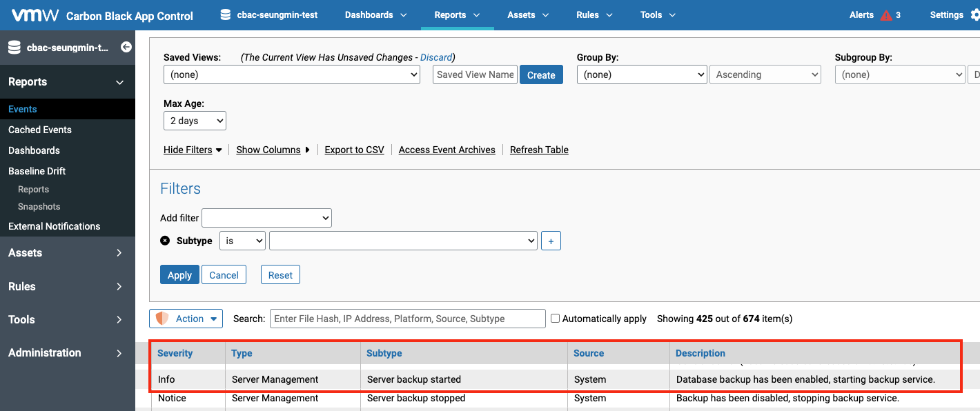Click the cbac-seungmin-test server name in top bar

[277, 14]
